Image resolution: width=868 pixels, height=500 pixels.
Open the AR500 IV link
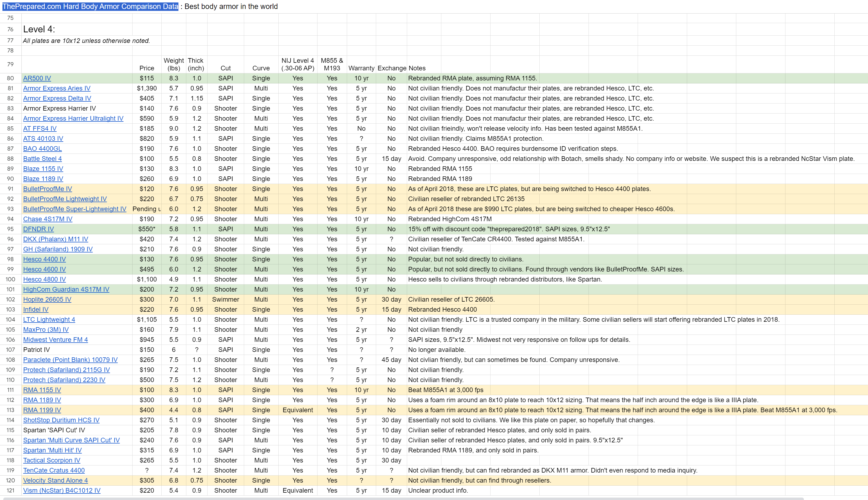pos(37,78)
